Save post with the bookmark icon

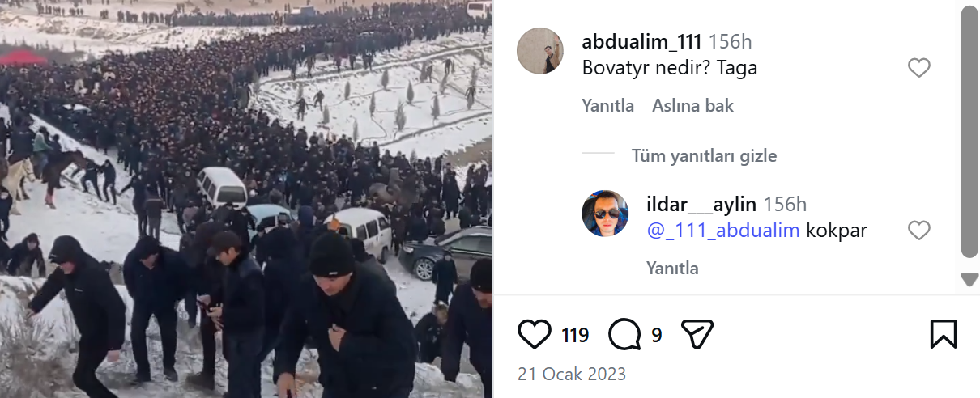click(x=944, y=334)
